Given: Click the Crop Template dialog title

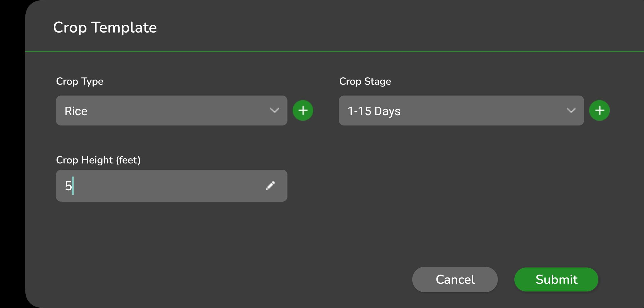Looking at the screenshot, I should point(105,27).
